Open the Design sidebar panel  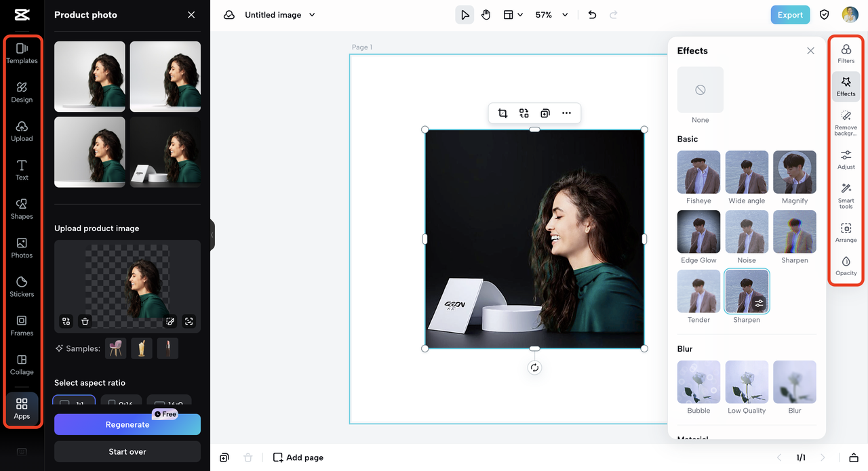click(22, 92)
